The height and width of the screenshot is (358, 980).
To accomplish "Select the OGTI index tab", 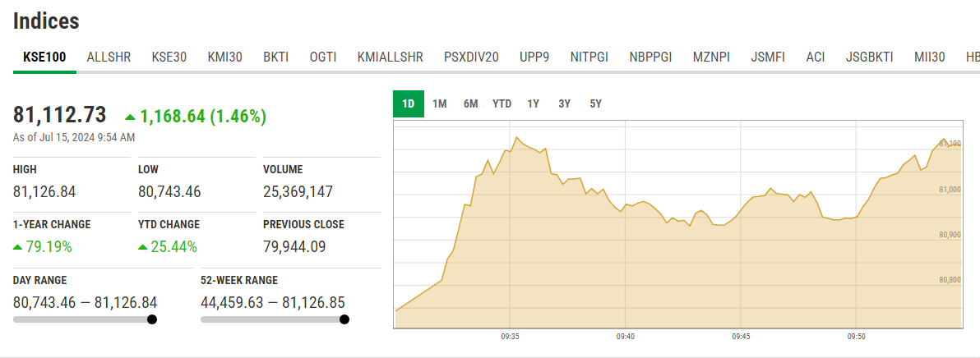I will pyautogui.click(x=323, y=57).
